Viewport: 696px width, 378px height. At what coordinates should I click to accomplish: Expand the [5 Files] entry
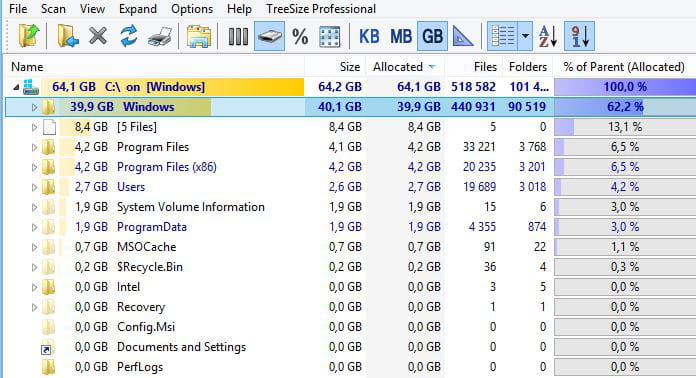point(34,127)
